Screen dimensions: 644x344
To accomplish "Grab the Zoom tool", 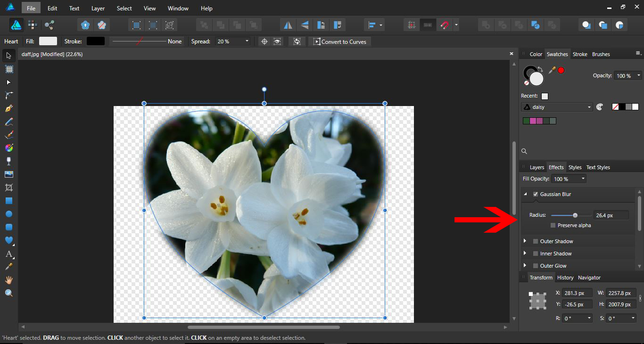I will (8, 293).
